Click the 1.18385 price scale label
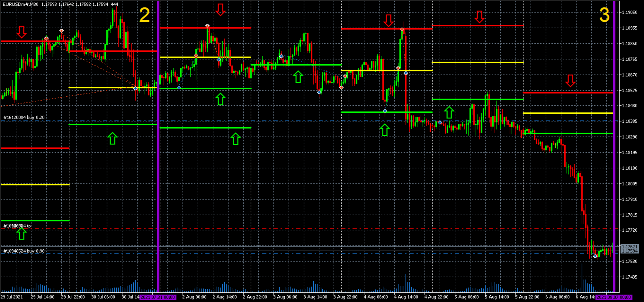Viewport: 644px width, 302px height. tap(630, 121)
